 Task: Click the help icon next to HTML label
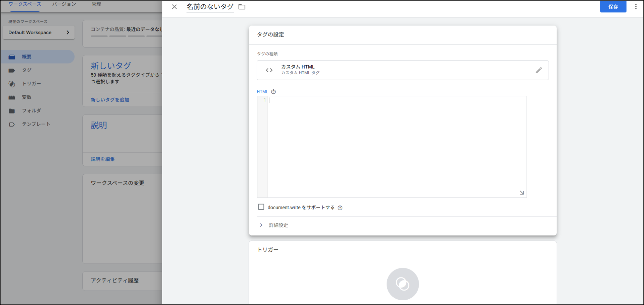273,92
